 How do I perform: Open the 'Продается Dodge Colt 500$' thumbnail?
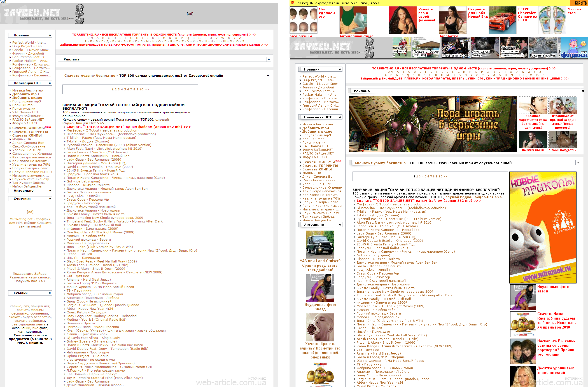[426, 48]
